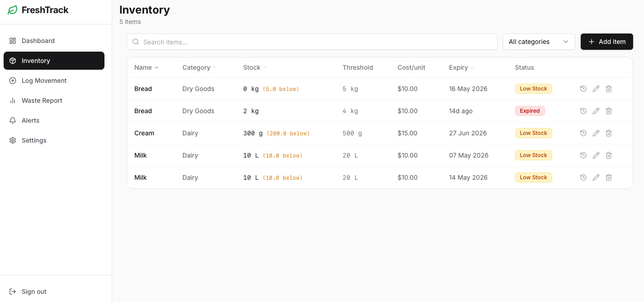The height and width of the screenshot is (302, 644).
Task: Toggle the Expiry column sort order
Action: pyautogui.click(x=472, y=67)
